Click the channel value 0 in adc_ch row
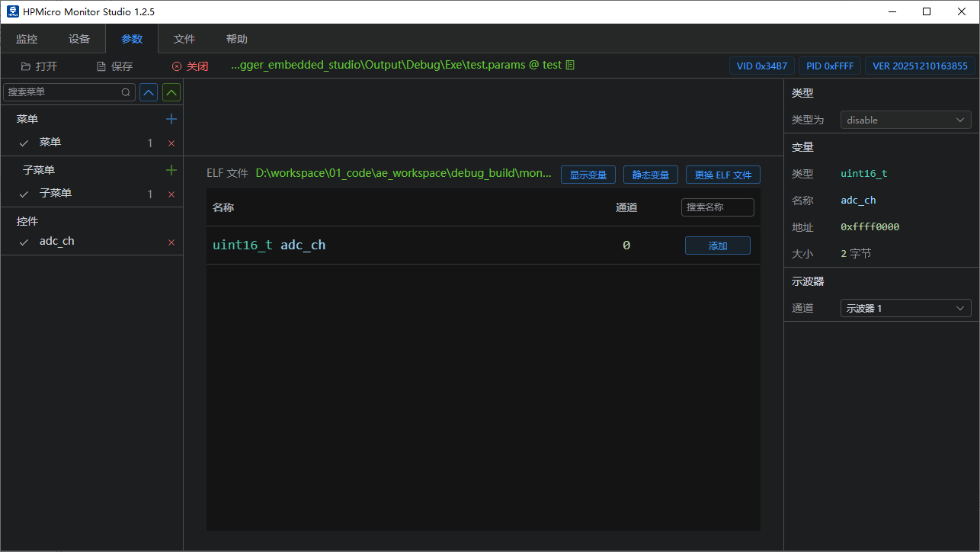 click(x=626, y=246)
